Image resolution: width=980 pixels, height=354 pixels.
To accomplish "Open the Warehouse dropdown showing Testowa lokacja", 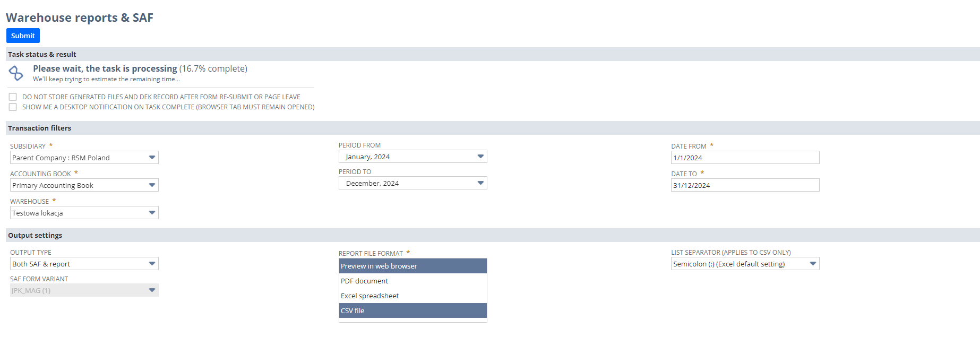I will point(84,213).
